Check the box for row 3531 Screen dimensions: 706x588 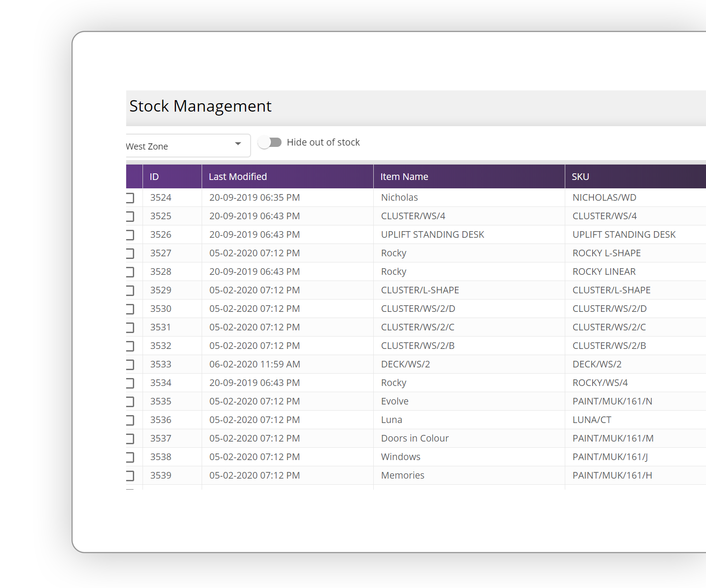130,327
